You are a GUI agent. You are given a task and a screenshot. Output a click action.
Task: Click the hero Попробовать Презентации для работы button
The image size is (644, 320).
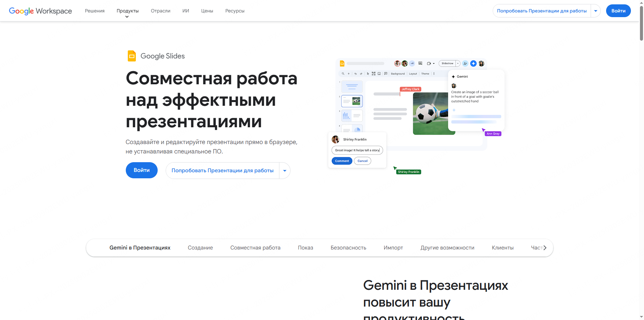[222, 171]
